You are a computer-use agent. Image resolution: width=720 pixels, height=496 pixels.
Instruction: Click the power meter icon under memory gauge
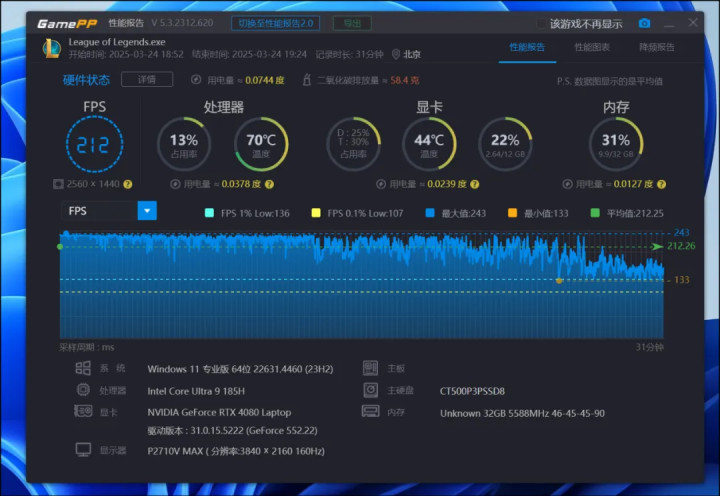568,184
